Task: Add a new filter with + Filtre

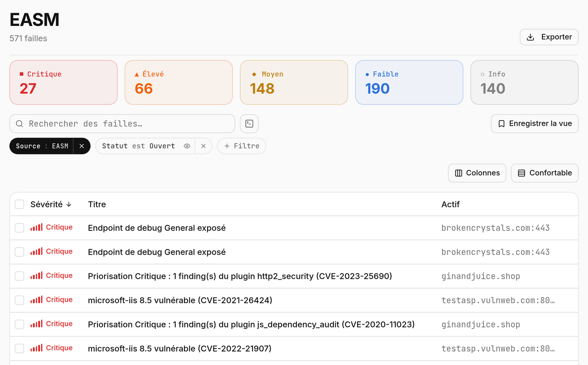Action: point(241,146)
